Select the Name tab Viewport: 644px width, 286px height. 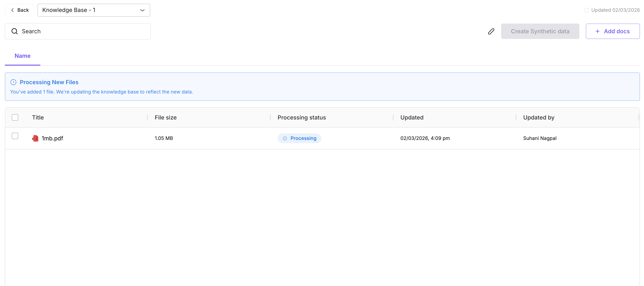tap(22, 56)
